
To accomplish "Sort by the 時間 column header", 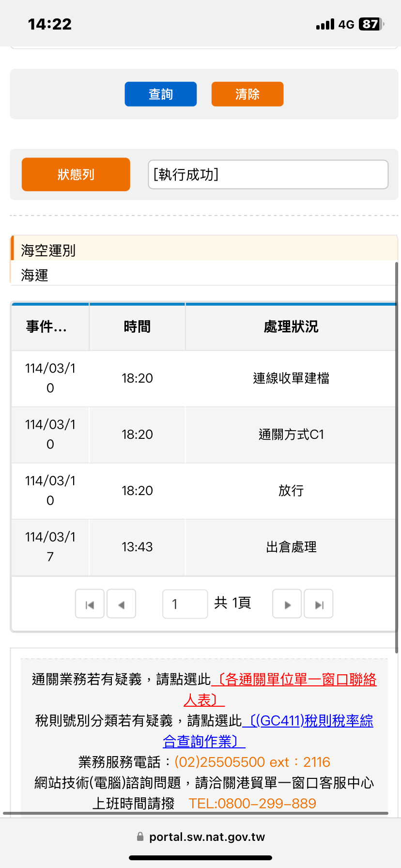I will pyautogui.click(x=137, y=327).
